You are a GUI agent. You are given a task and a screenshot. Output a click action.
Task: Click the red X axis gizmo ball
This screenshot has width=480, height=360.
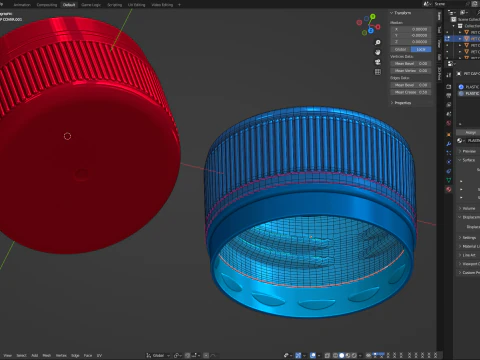[378, 27]
